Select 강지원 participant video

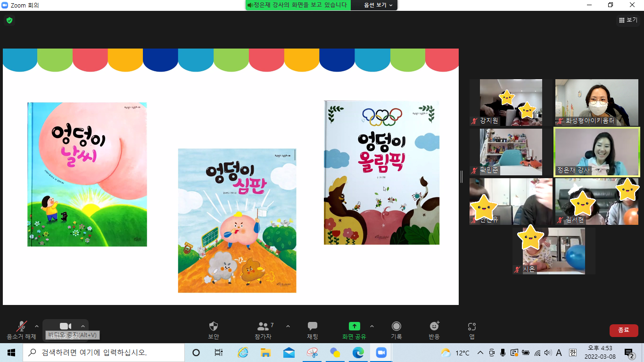511,102
